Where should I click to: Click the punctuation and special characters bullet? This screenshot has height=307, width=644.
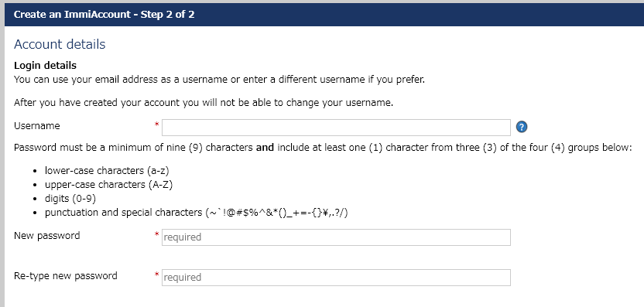click(197, 213)
